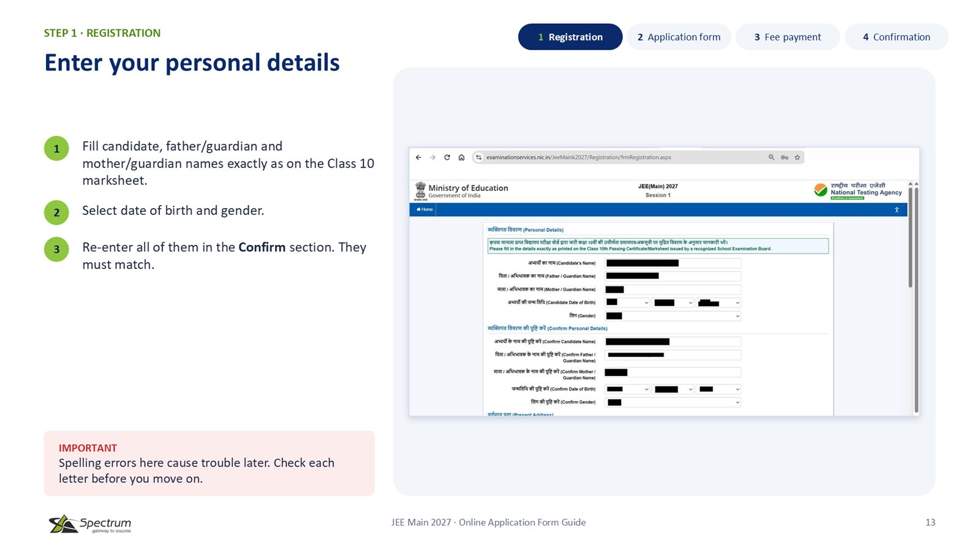
Task: Click the "Enter your personal details" heading
Action: pyautogui.click(x=192, y=62)
